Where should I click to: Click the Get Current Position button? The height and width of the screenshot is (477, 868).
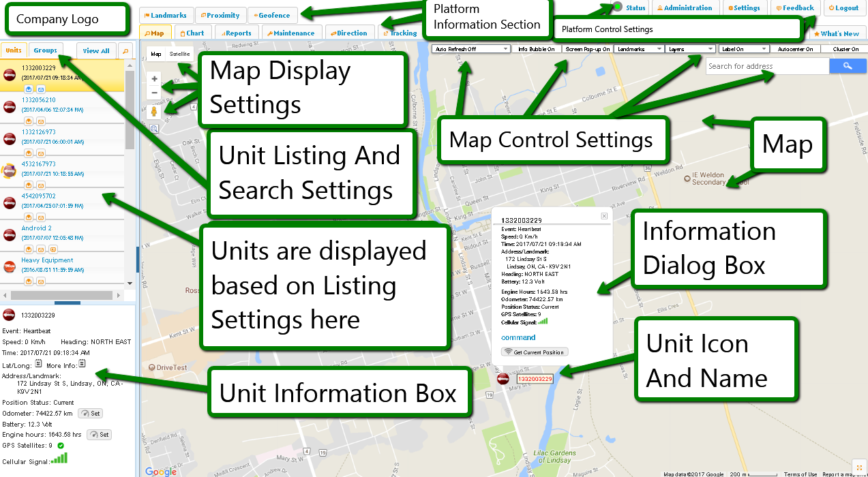point(535,352)
